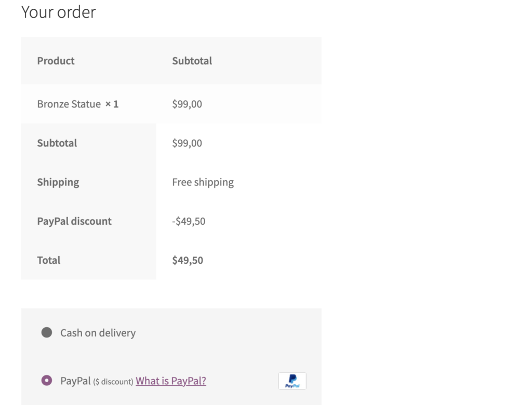
Task: Click the PayPal discount row label
Action: tap(74, 221)
